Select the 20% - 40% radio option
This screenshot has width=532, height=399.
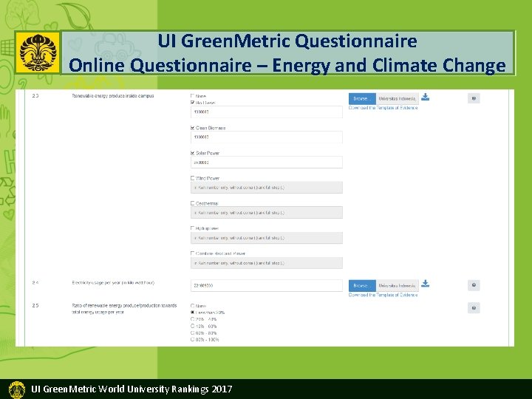(192, 319)
